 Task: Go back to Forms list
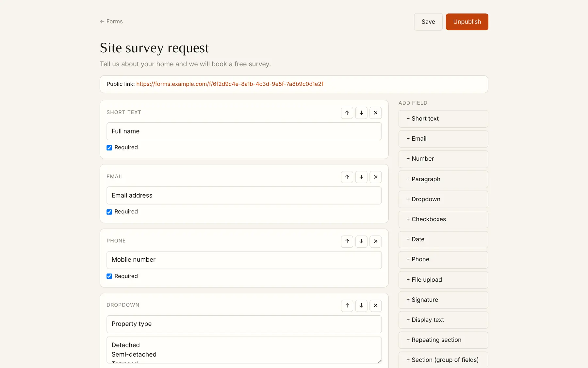click(x=111, y=21)
